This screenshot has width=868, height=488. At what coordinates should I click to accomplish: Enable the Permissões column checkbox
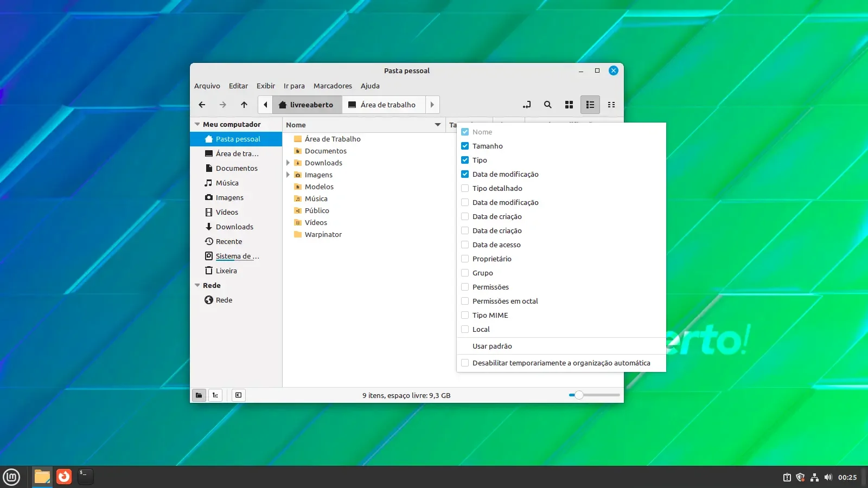465,287
